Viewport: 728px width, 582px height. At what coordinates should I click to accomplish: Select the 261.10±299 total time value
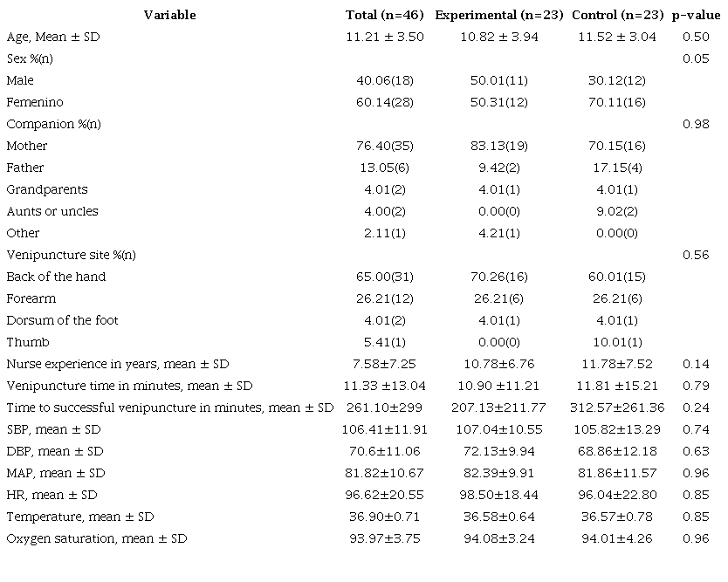(385, 407)
